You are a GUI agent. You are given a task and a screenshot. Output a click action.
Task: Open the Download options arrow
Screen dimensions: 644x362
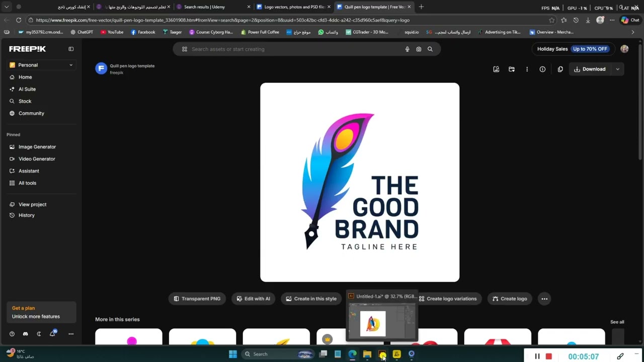point(617,69)
